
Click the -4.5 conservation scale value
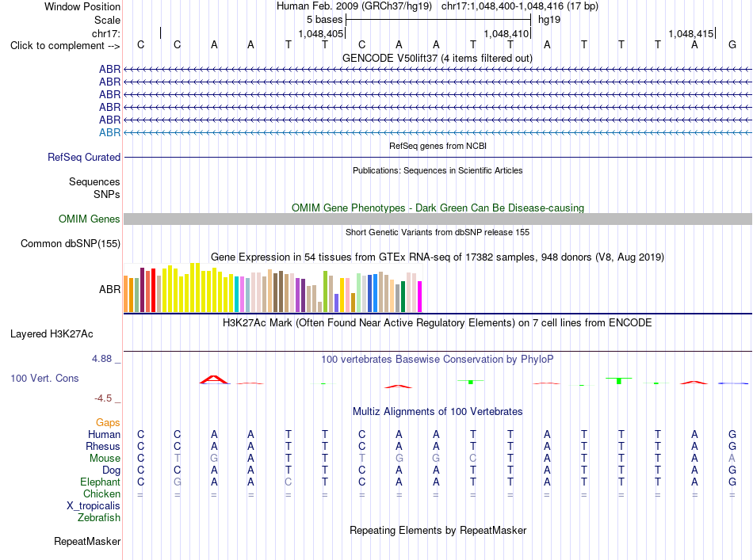(103, 398)
